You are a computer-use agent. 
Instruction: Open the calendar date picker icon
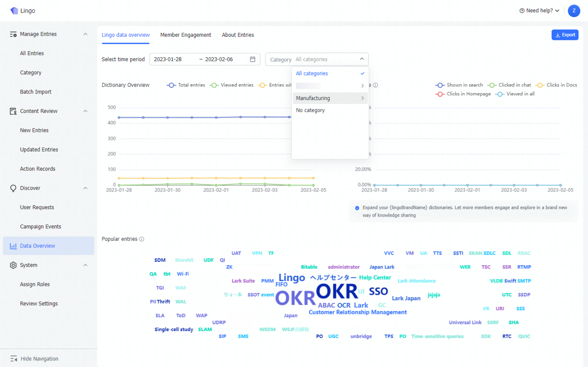[252, 59]
